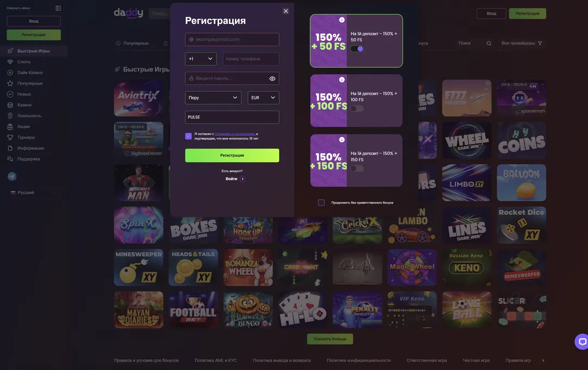This screenshot has width=588, height=370.
Task: Expand the Перу country dropdown
Action: [213, 98]
